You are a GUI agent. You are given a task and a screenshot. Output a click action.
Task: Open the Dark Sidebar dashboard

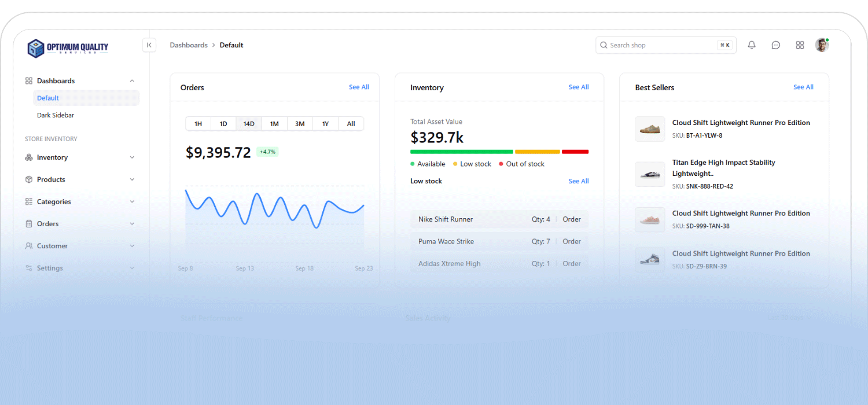tap(56, 115)
